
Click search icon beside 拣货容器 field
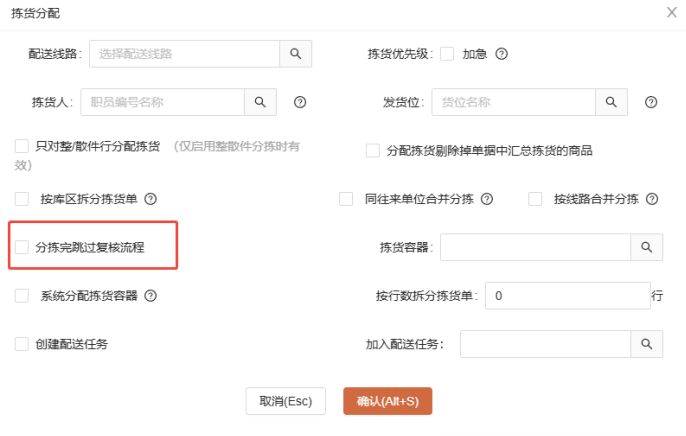[x=646, y=246]
